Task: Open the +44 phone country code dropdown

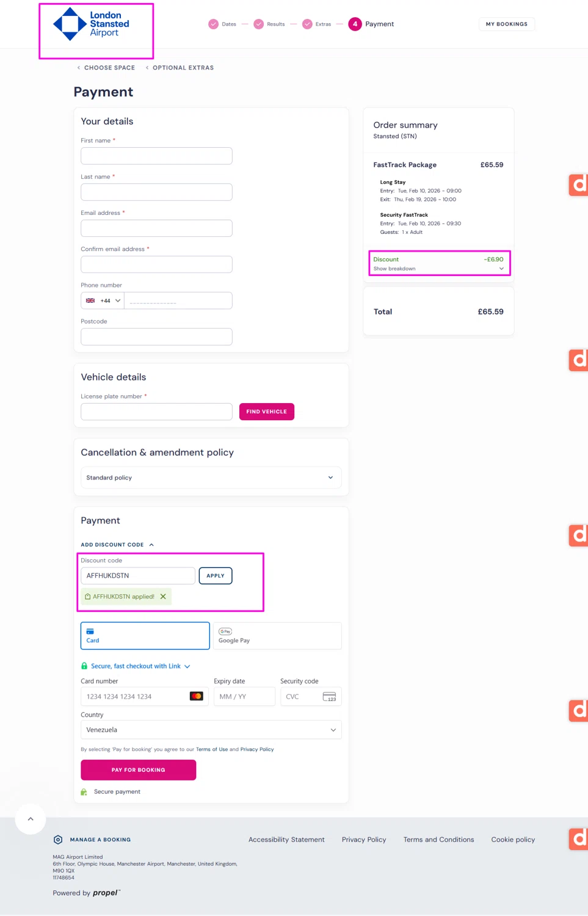Action: 103,300
